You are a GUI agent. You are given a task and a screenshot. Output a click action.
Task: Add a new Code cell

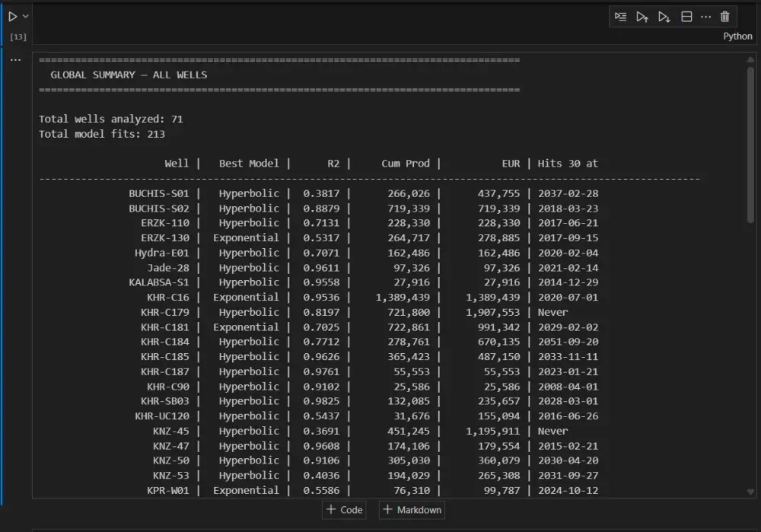click(x=345, y=510)
